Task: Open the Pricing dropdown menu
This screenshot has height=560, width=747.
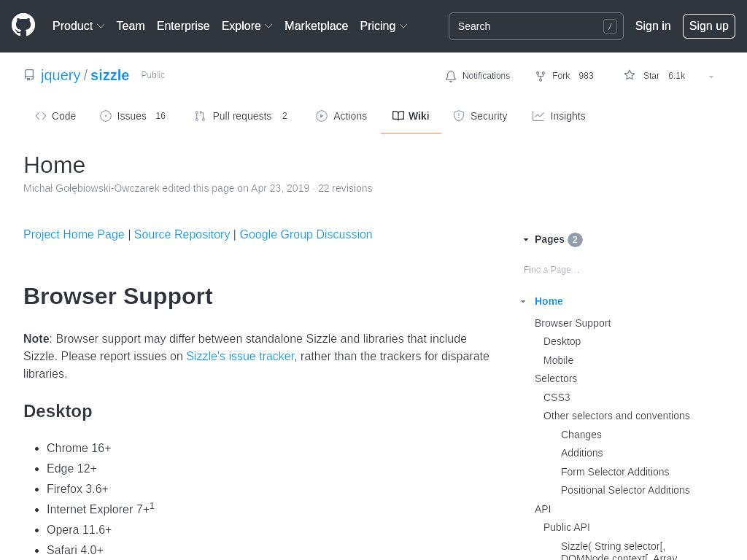Action: pyautogui.click(x=384, y=26)
